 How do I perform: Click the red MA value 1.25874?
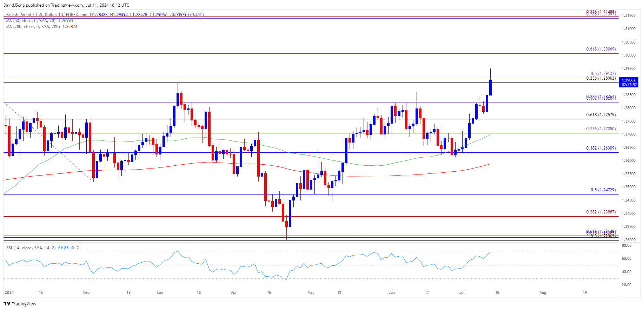tap(70, 27)
